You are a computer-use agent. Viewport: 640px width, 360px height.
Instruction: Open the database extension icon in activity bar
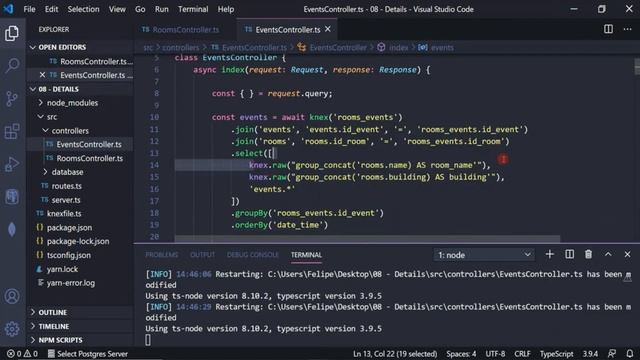point(12,197)
